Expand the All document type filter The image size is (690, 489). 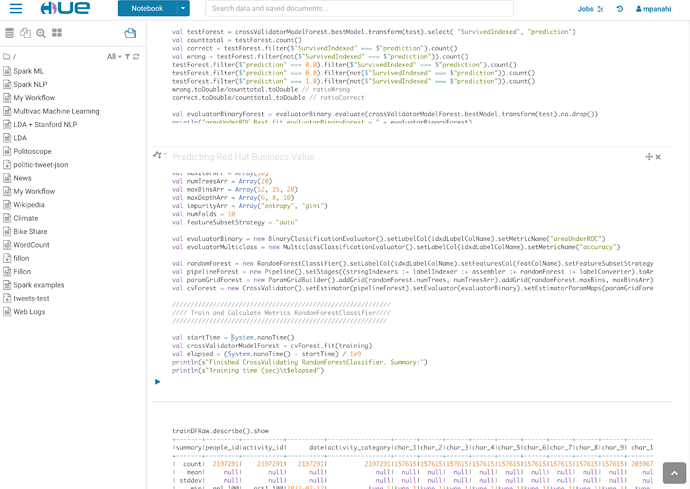(x=114, y=56)
